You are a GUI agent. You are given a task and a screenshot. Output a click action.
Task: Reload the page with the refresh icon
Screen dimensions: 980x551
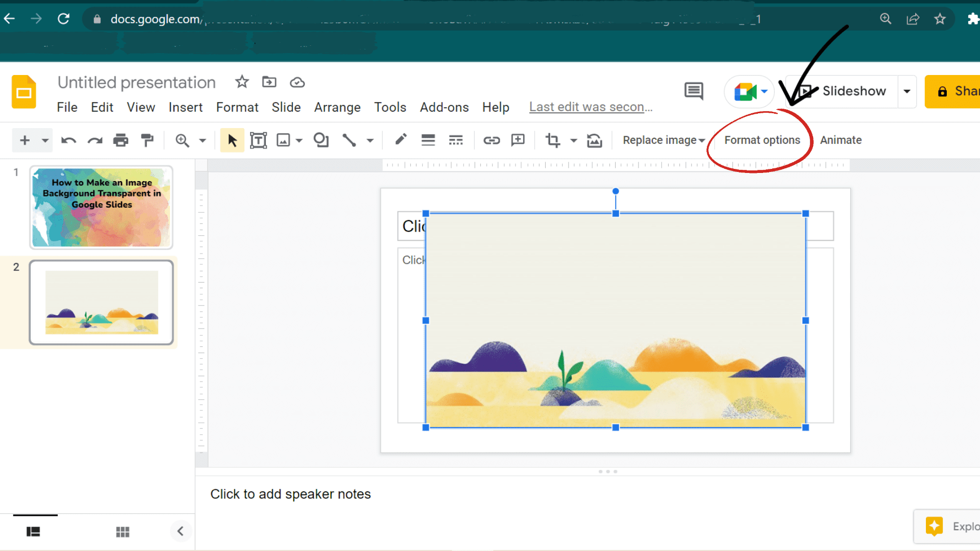click(63, 19)
